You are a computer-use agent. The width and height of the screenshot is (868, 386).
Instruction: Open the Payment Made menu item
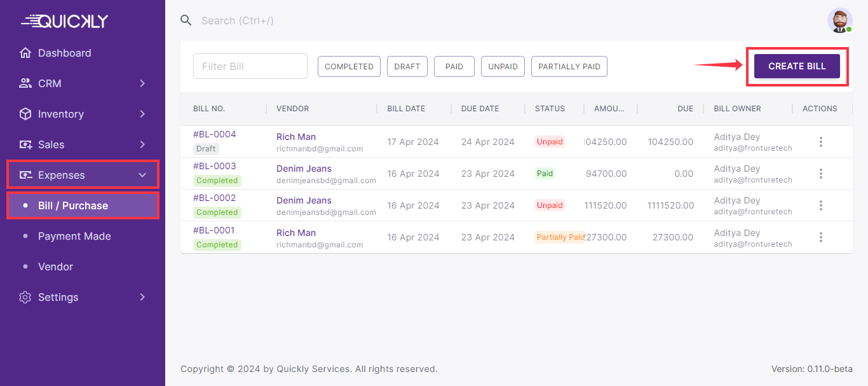point(74,236)
